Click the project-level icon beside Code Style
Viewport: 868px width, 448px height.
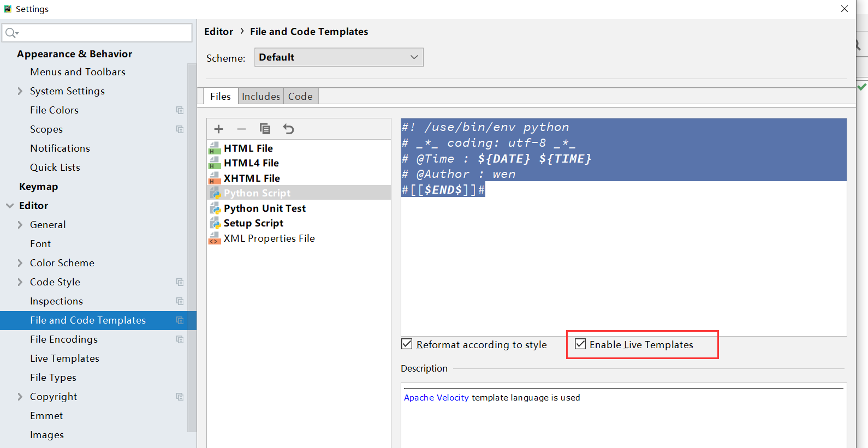point(180,282)
